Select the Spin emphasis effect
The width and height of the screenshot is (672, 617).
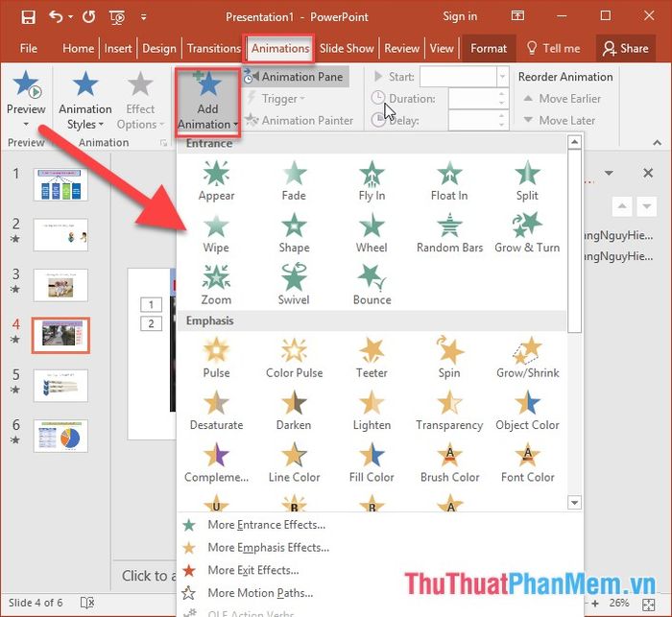coord(449,358)
